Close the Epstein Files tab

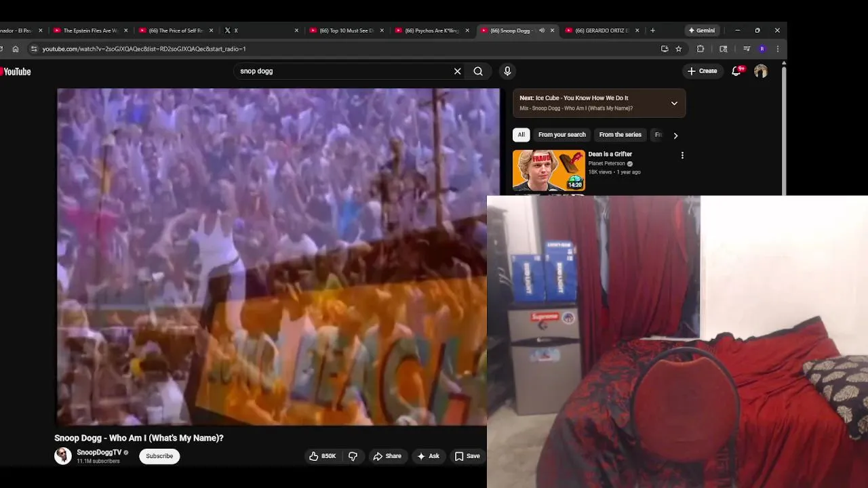(x=125, y=30)
